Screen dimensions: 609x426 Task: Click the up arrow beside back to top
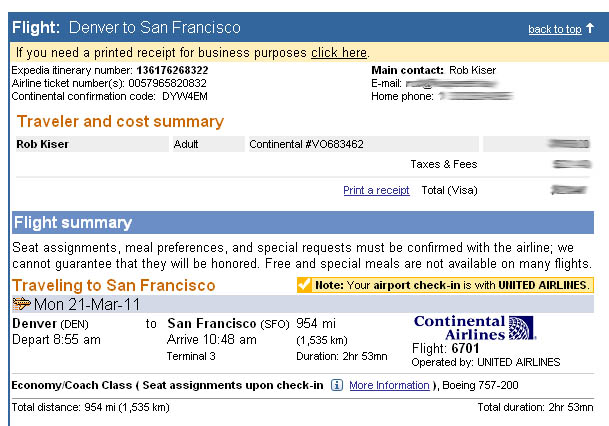click(590, 28)
